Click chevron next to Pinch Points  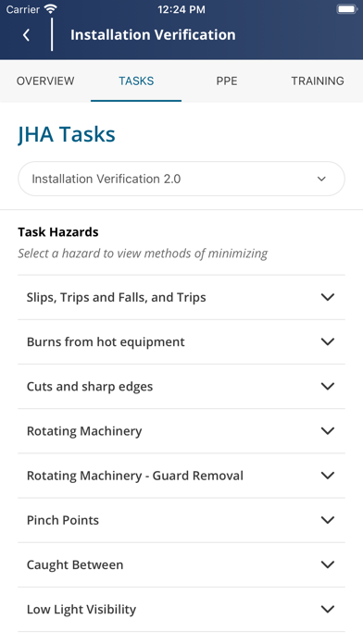327,520
